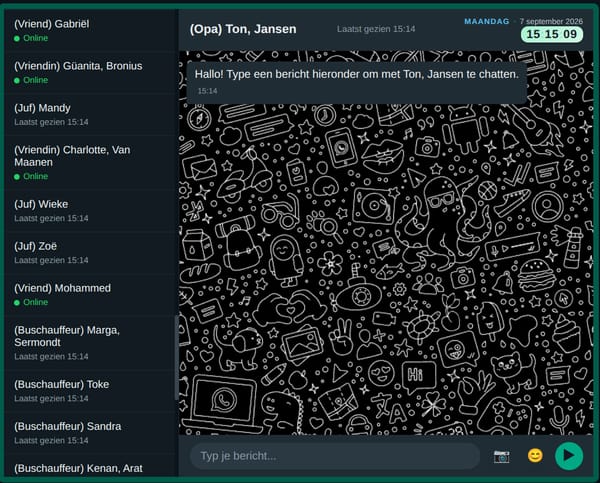The width and height of the screenshot is (600, 483).
Task: Select the (Buschauffeur) Sandra contact
Action: (x=91, y=433)
